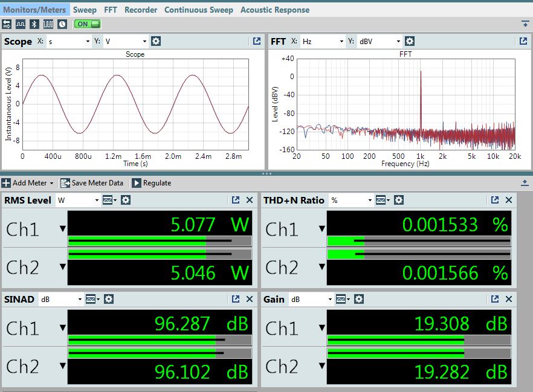Close the THD+N Ratio meter

tap(509, 200)
